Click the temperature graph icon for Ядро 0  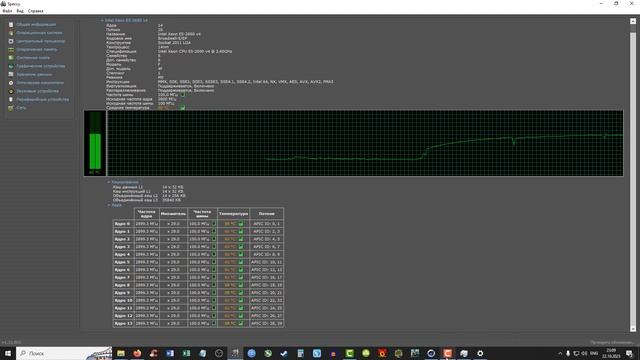[x=241, y=224]
